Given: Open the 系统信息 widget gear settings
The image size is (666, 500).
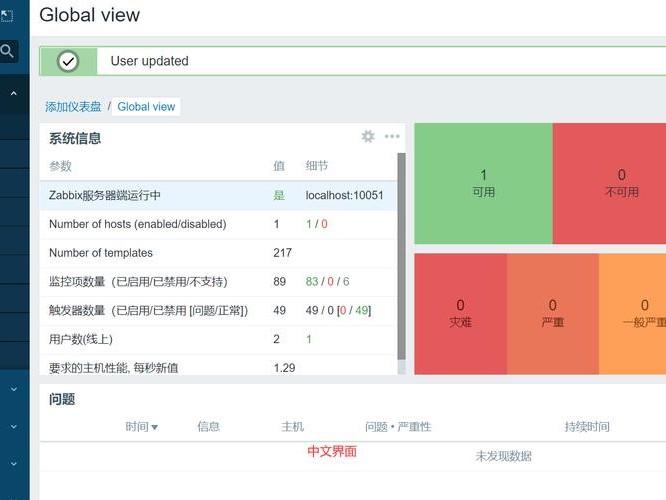Looking at the screenshot, I should [x=368, y=136].
